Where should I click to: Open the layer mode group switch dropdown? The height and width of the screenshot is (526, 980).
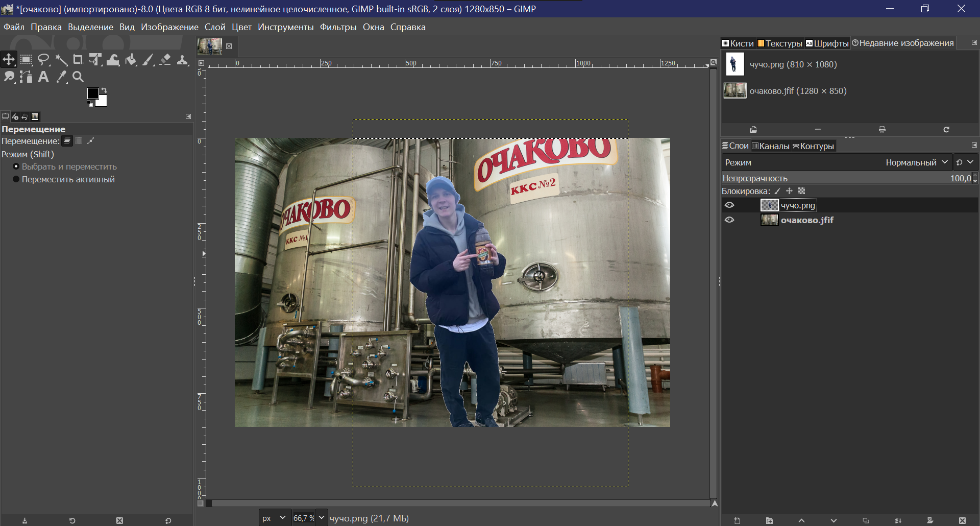(965, 162)
